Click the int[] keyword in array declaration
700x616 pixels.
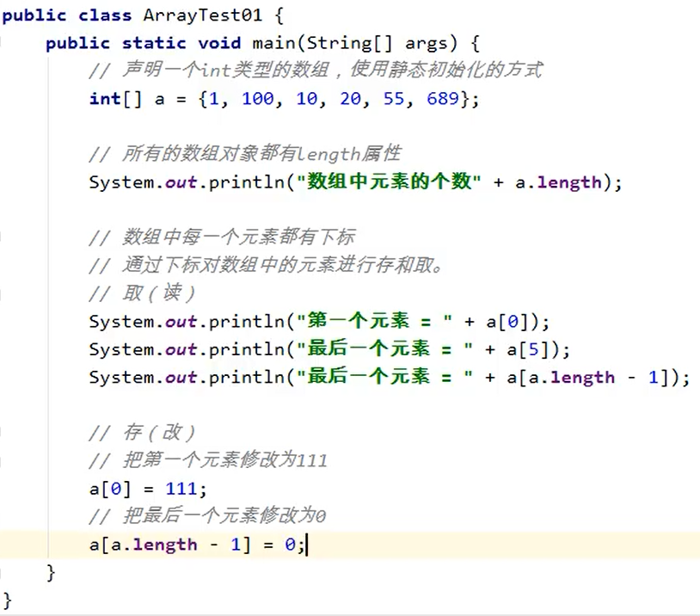[x=115, y=99]
